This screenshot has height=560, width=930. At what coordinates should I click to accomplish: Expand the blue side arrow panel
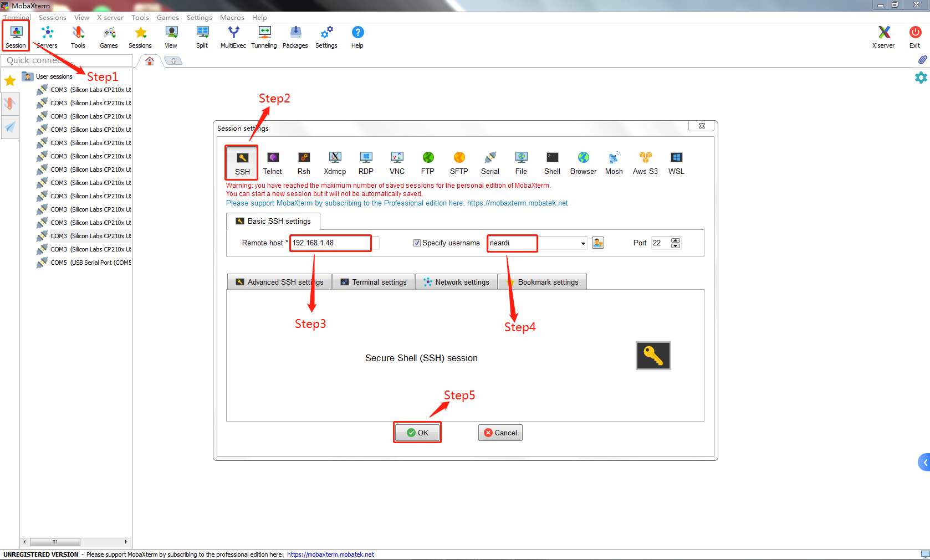[x=924, y=462]
